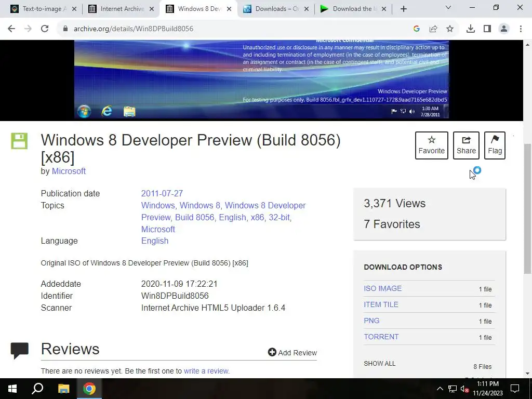Select the 7 Favorites text
Screen dimensions: 532x399
tap(392, 224)
